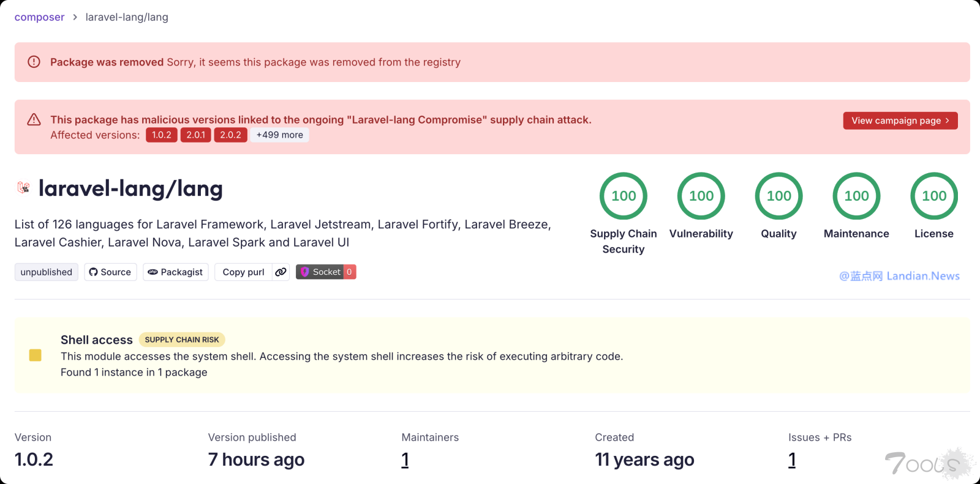Image resolution: width=980 pixels, height=484 pixels.
Task: Click the unpublished status tag
Action: (x=47, y=272)
